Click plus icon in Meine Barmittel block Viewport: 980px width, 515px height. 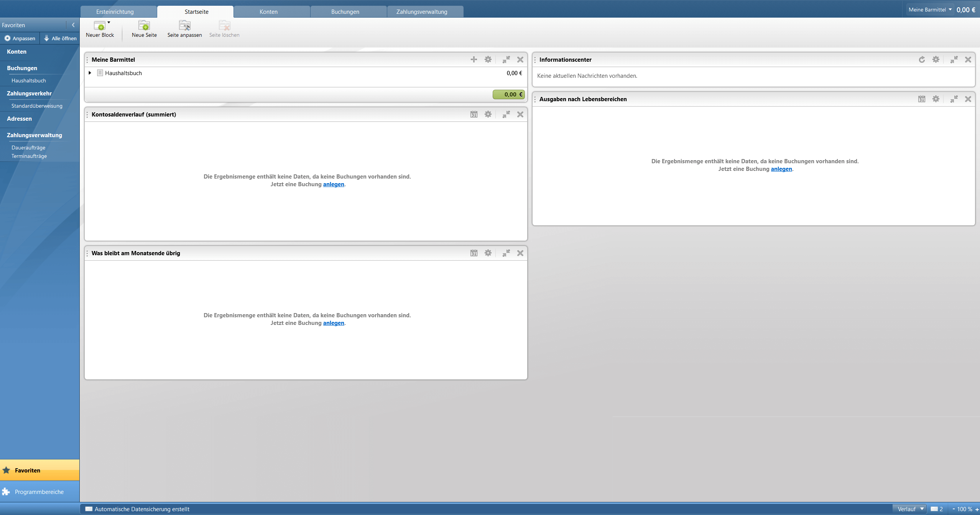point(474,59)
